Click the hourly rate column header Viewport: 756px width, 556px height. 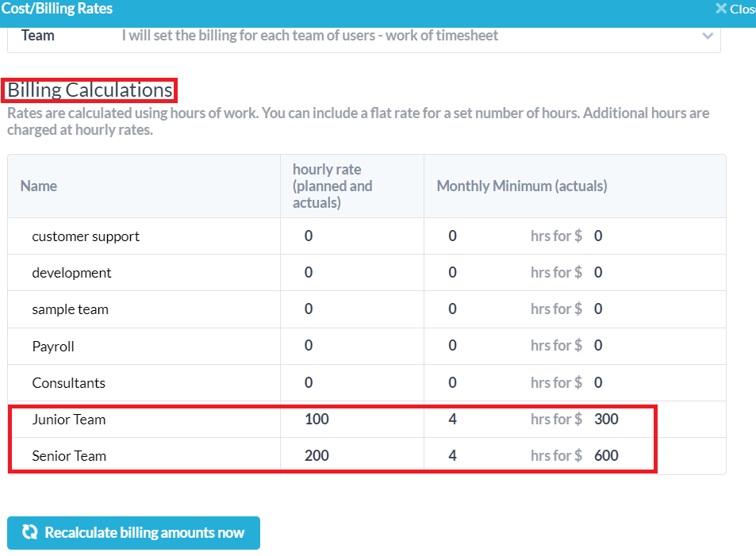[x=332, y=186]
